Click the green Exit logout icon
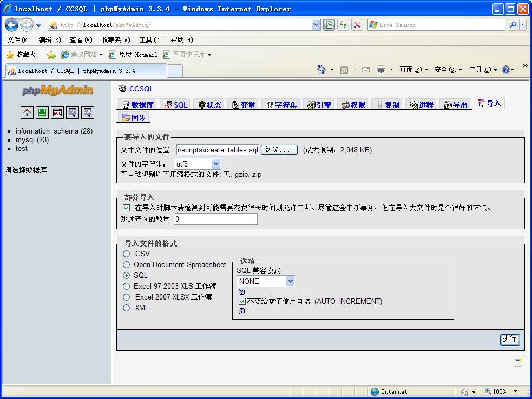Screen dimensions: 532x399 42,112
